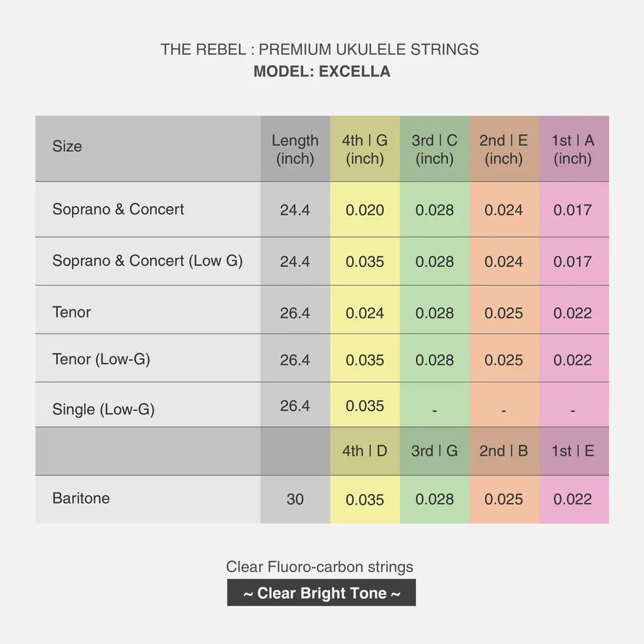This screenshot has width=644, height=644.
Task: Click the Baritone length value 30
Action: click(295, 499)
